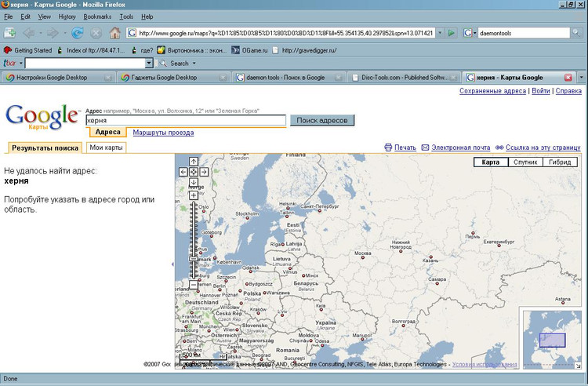
Task: Open a new tab with toolbar icon
Action: click(x=9, y=33)
